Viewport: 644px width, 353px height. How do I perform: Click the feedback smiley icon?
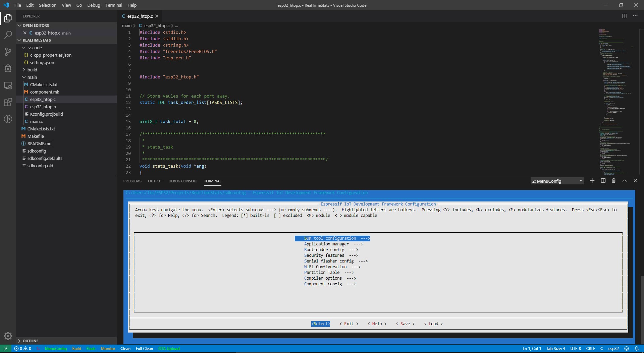point(626,349)
